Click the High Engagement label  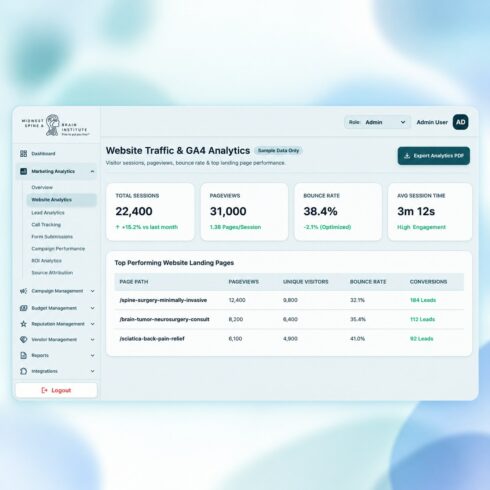coord(421,227)
